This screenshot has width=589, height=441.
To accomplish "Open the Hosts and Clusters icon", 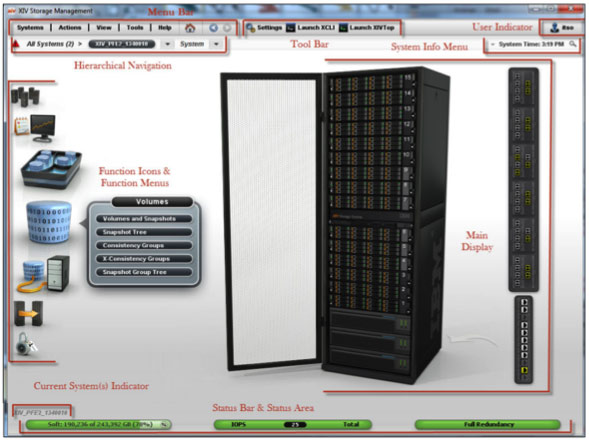I will pyautogui.click(x=43, y=274).
